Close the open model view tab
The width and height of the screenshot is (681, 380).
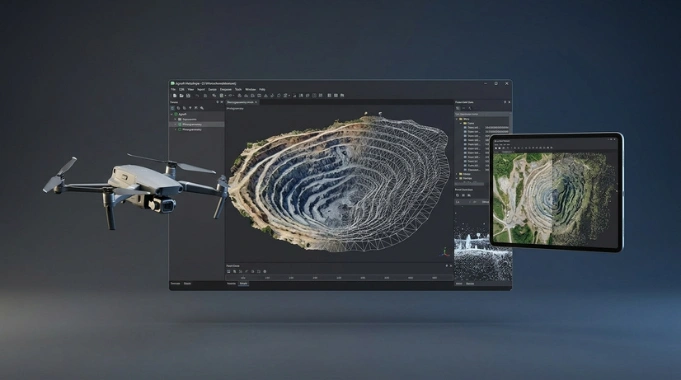256,102
